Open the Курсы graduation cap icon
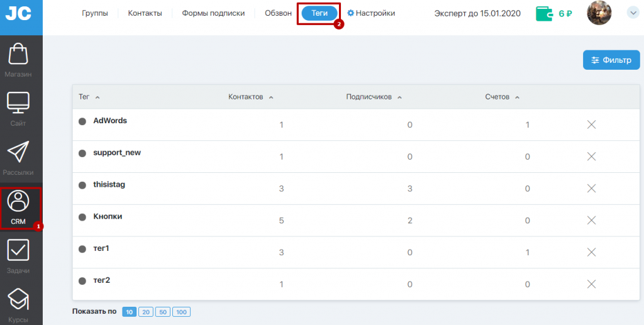 [x=18, y=299]
